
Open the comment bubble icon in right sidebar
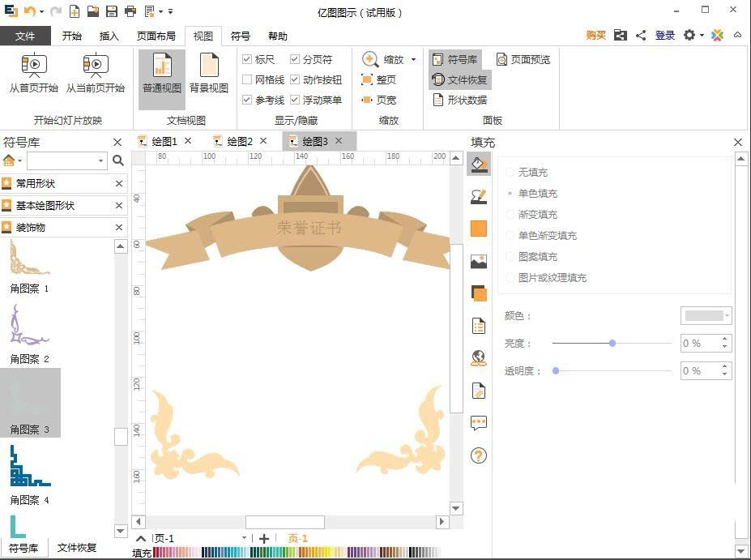point(479,422)
